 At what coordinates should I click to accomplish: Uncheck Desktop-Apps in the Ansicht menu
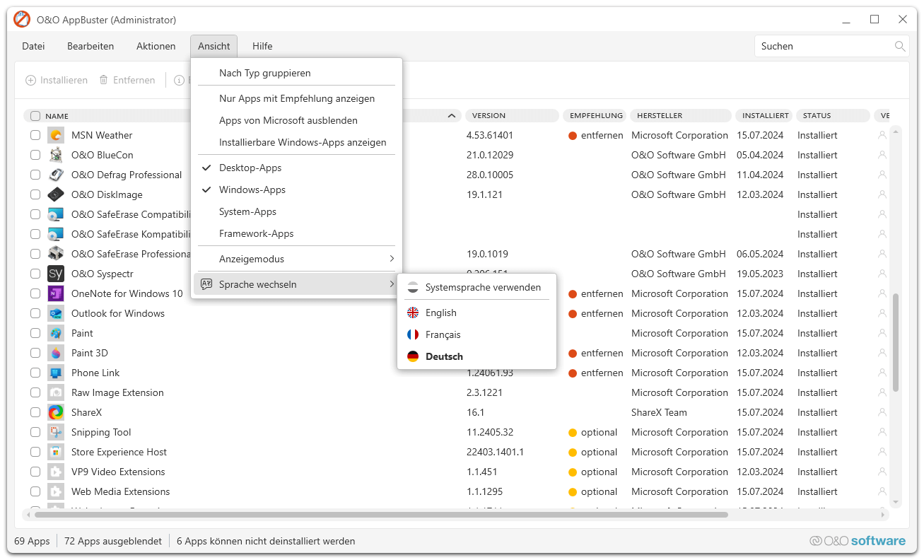click(296, 168)
